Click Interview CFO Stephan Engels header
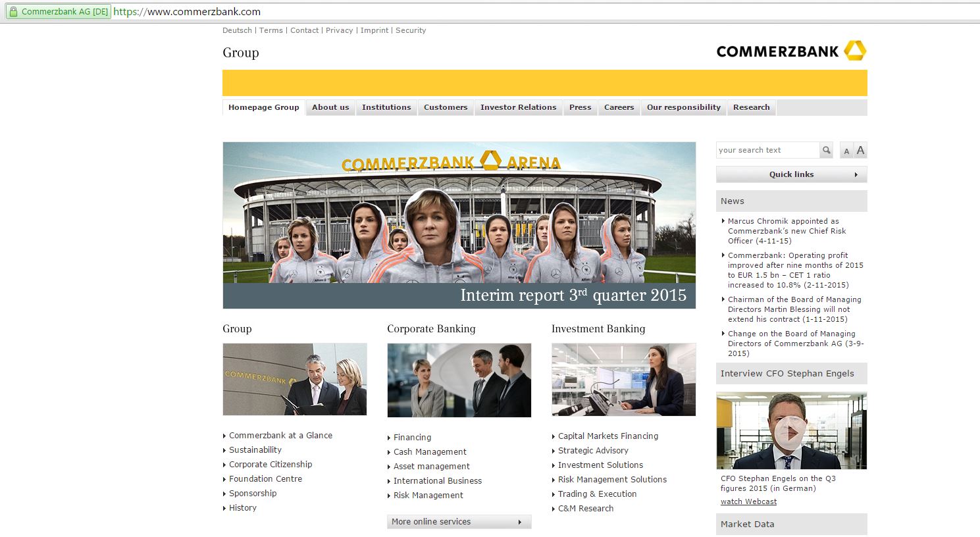 (x=791, y=374)
